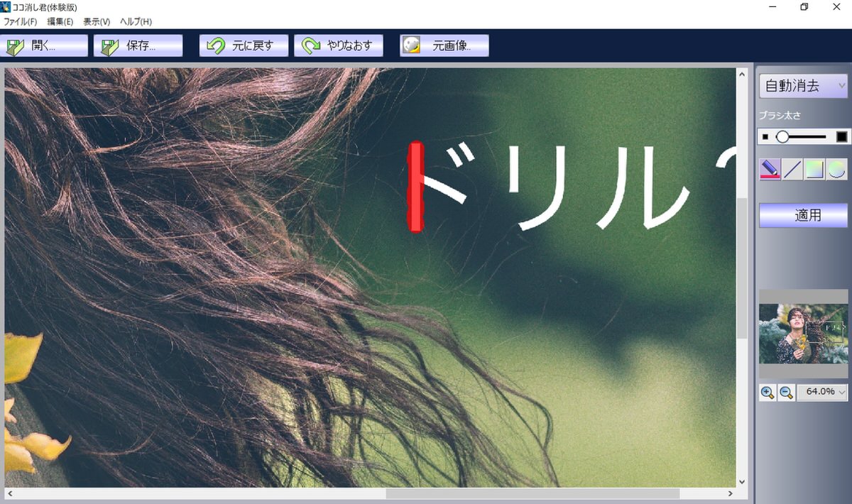
Task: Adjust the ブラシ太さ brush size slider
Action: (783, 136)
